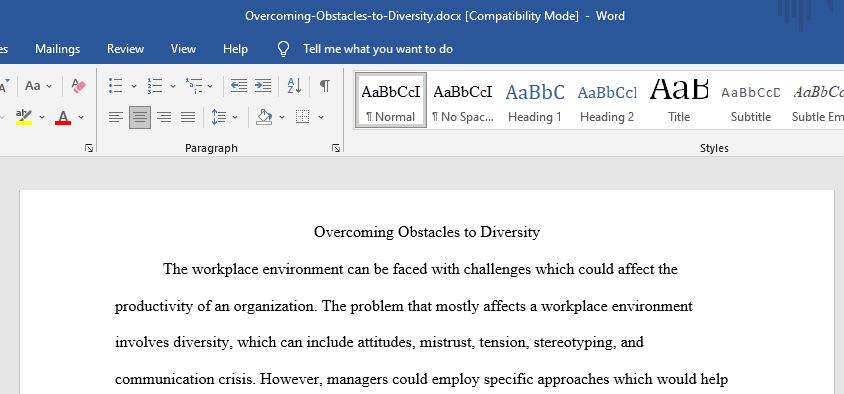844x394 pixels.
Task: Open the highlight color dropdown arrow
Action: click(41, 117)
